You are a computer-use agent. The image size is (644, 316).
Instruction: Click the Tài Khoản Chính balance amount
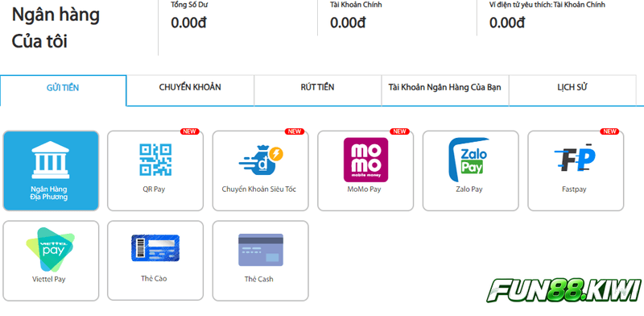pos(348,23)
